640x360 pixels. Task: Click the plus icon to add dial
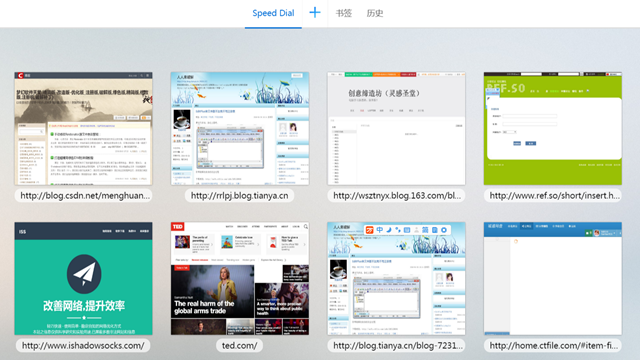pos(315,13)
